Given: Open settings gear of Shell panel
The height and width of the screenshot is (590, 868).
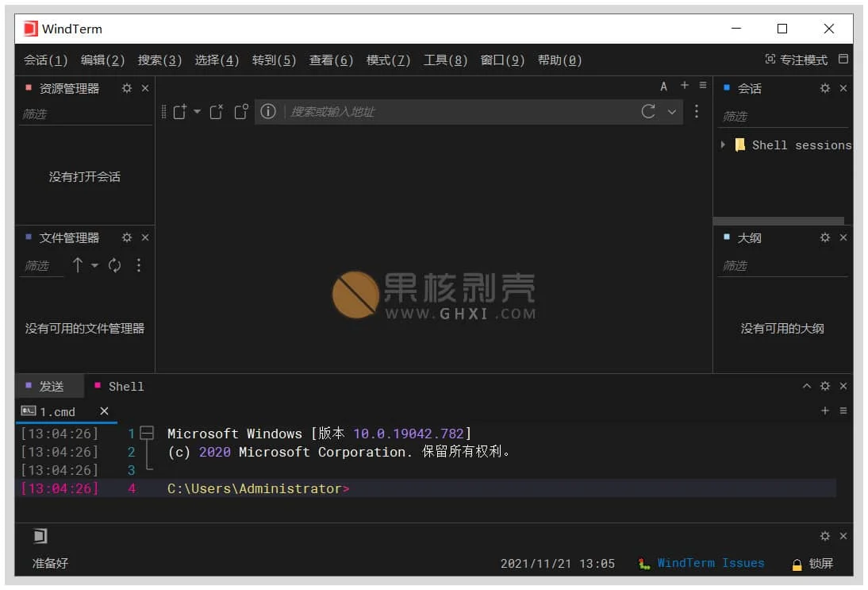Looking at the screenshot, I should pyautogui.click(x=825, y=386).
